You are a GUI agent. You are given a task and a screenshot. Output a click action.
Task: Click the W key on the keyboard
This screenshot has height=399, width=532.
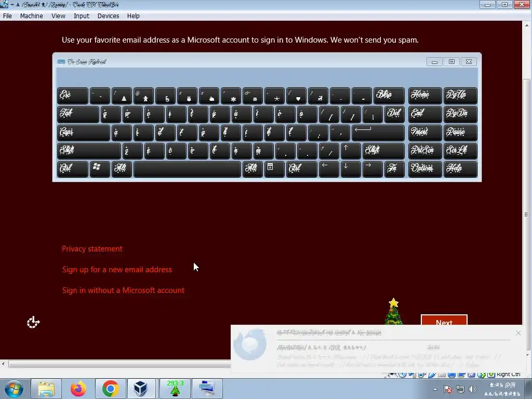click(132, 114)
